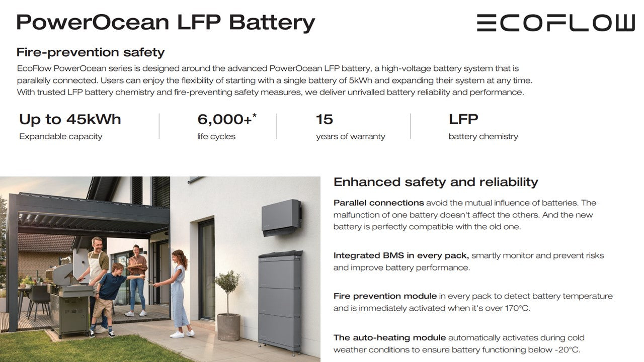The width and height of the screenshot is (644, 362).
Task: Click the battery chemistry label
Action: click(483, 136)
